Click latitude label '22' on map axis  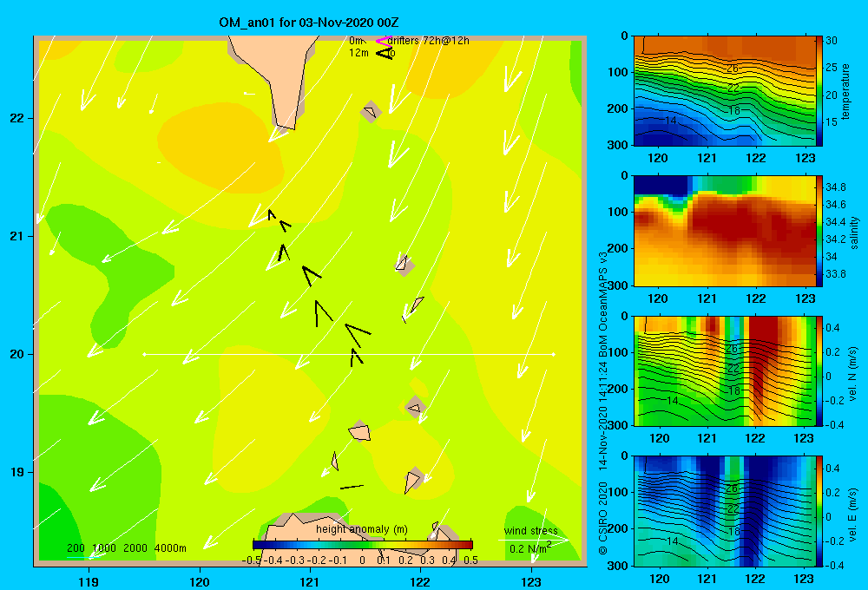pyautogui.click(x=17, y=118)
